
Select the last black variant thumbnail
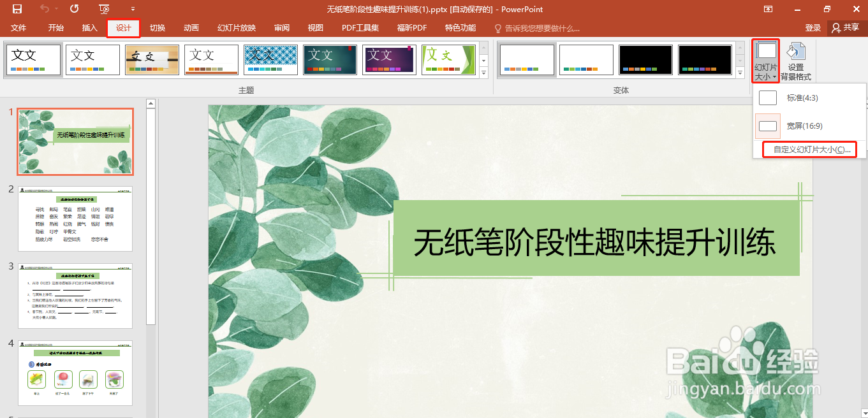(705, 59)
